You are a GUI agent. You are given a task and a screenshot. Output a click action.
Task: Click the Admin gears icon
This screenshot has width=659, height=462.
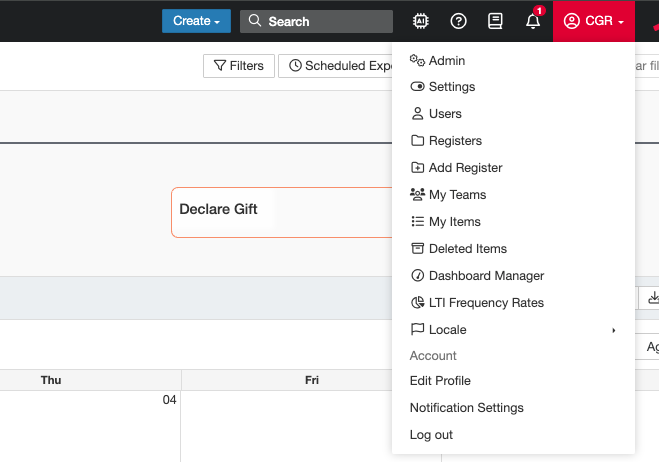point(417,61)
